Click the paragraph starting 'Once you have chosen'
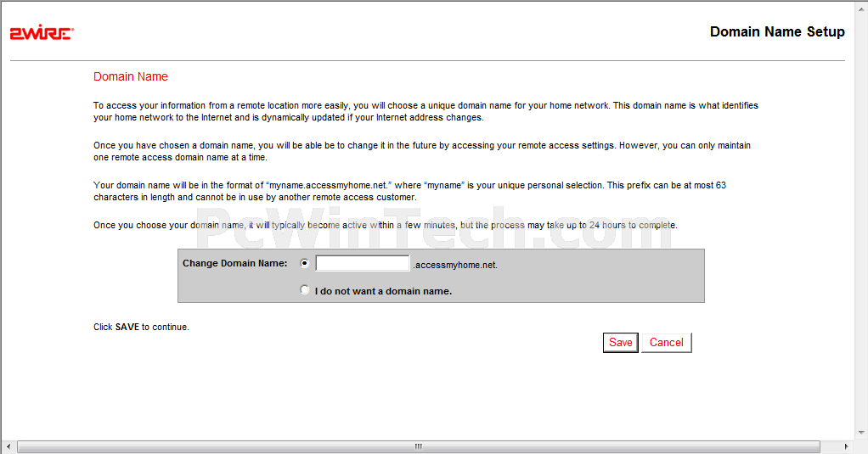The image size is (868, 454). click(422, 151)
